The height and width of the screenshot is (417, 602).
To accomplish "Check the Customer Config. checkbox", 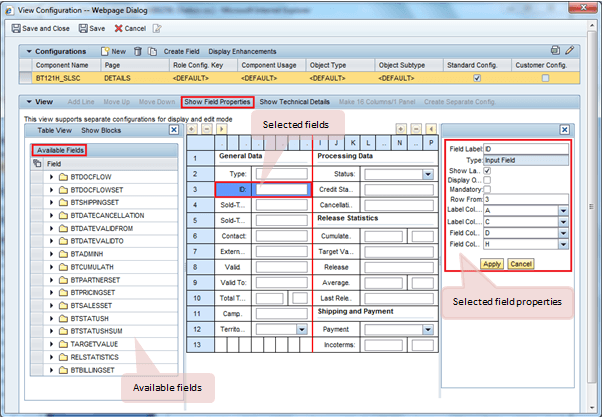I will [545, 77].
